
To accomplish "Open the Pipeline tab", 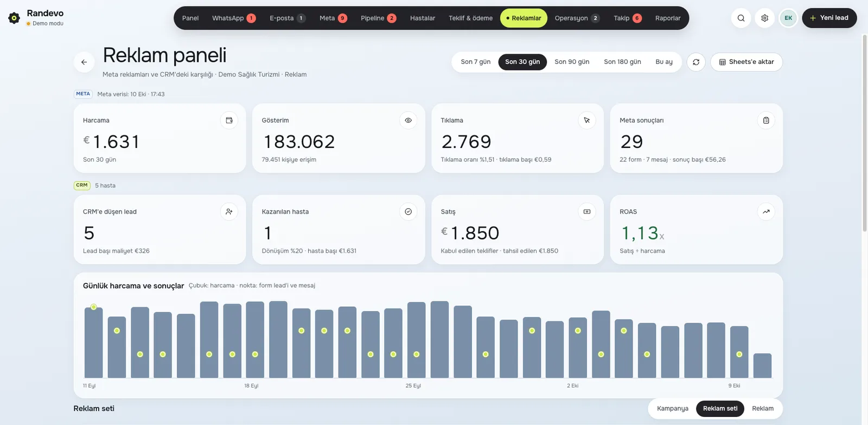I will tap(379, 18).
